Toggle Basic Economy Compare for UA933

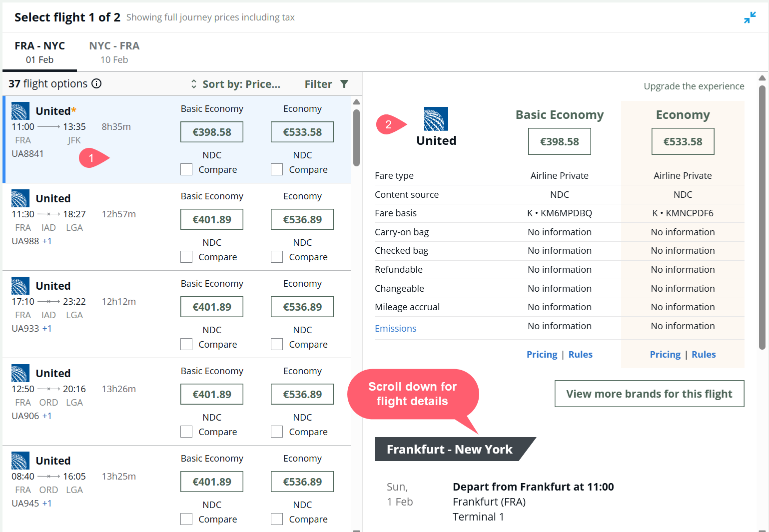tap(186, 344)
